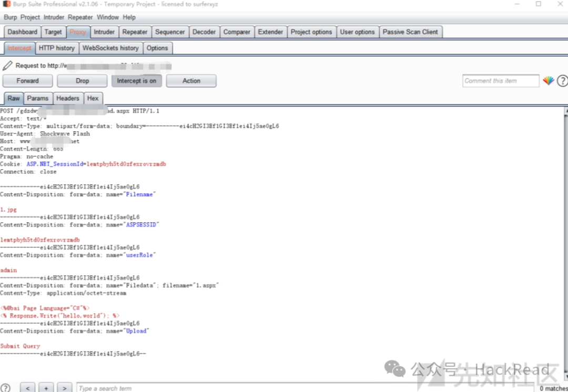This screenshot has height=392, width=568.
Task: Switch to the Repeater tab
Action: 135,32
